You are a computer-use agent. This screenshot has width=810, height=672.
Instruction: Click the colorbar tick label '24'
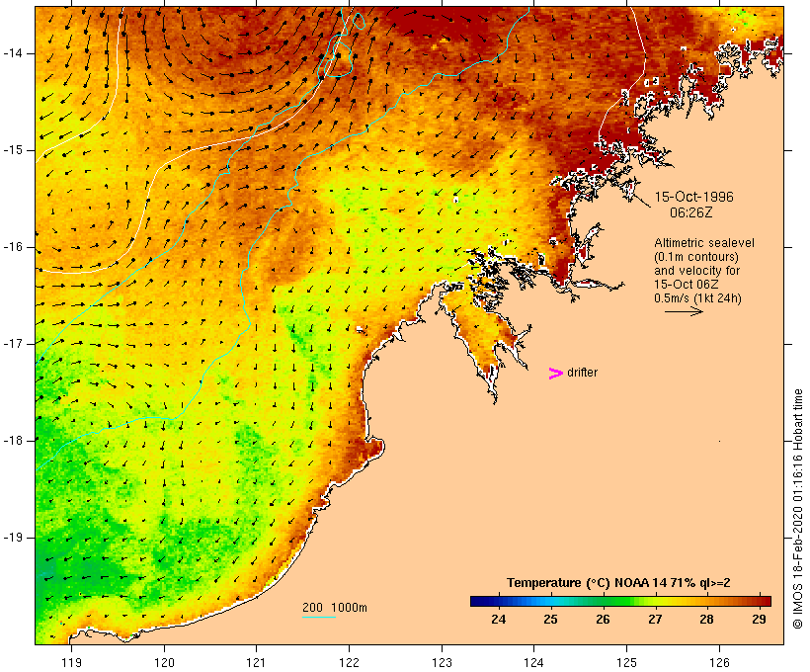[x=498, y=620]
